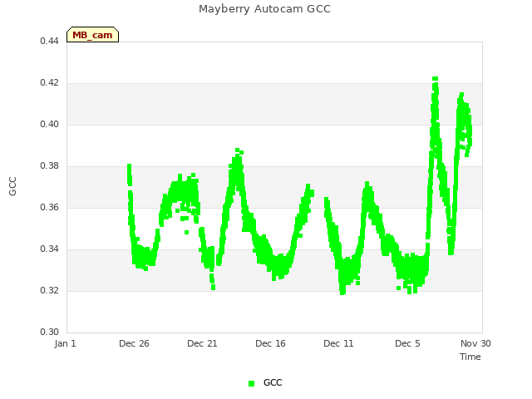This screenshot has height=399, width=532.
Task: Select the 0.32 y-axis tick label
Action: pyautogui.click(x=49, y=290)
